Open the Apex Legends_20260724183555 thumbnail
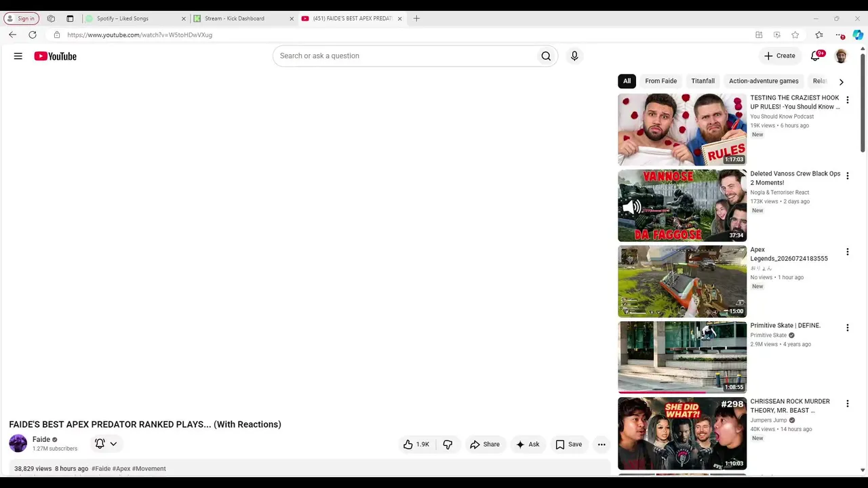868x488 pixels. (682, 282)
